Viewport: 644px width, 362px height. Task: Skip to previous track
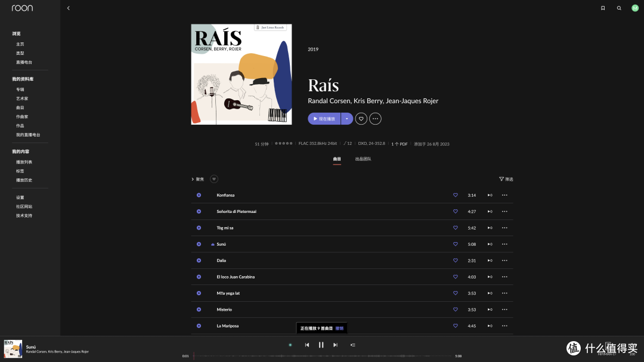(x=307, y=345)
